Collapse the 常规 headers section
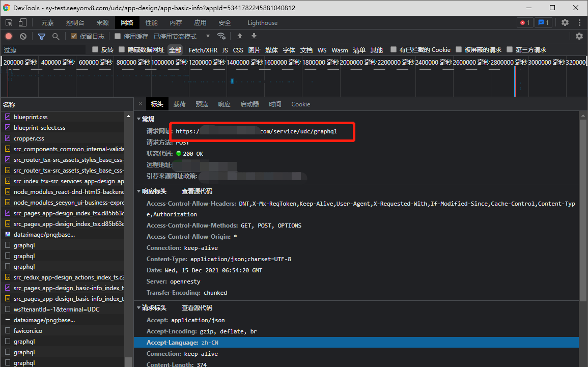Screen dimensions: 588x367 coord(139,119)
